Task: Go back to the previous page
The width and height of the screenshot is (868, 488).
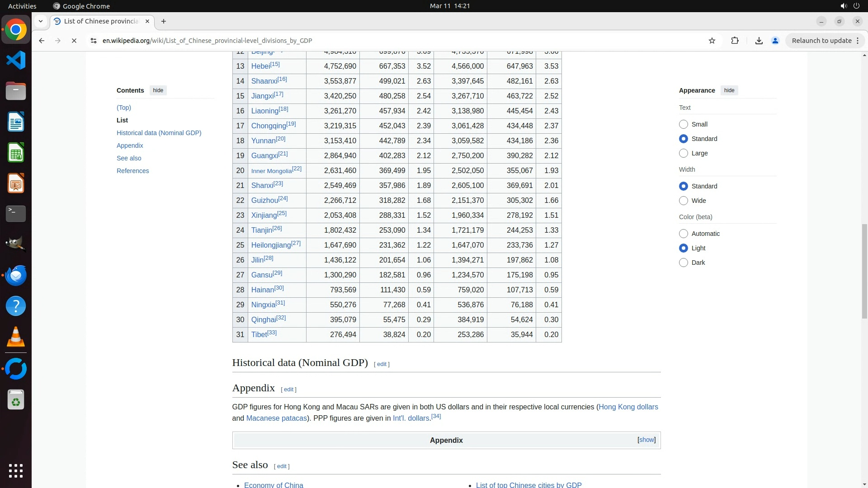Action: (x=42, y=41)
